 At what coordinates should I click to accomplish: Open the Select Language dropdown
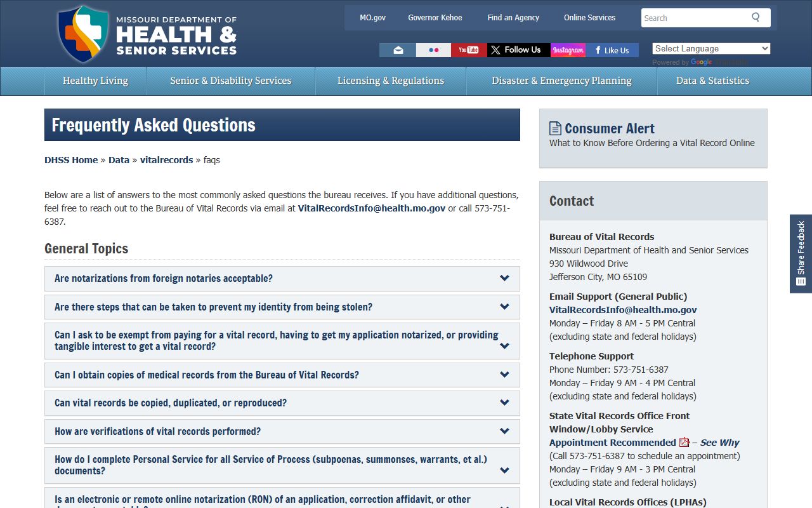(711, 49)
